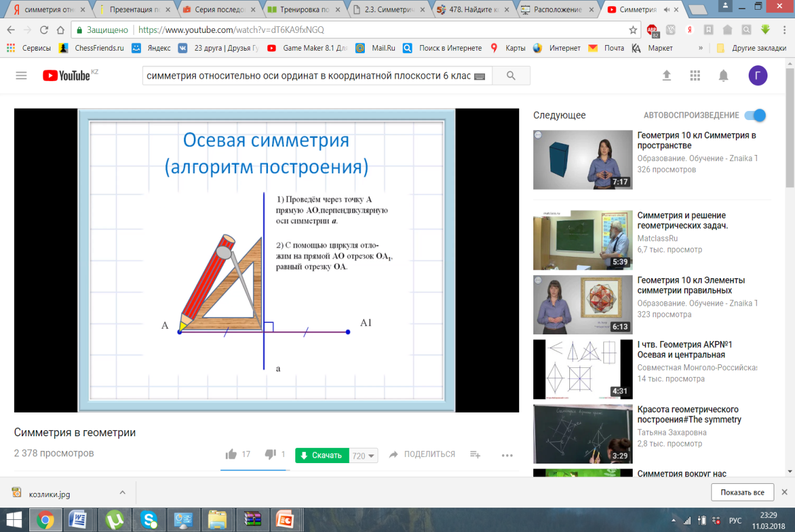Open the notifications bell

click(x=723, y=76)
